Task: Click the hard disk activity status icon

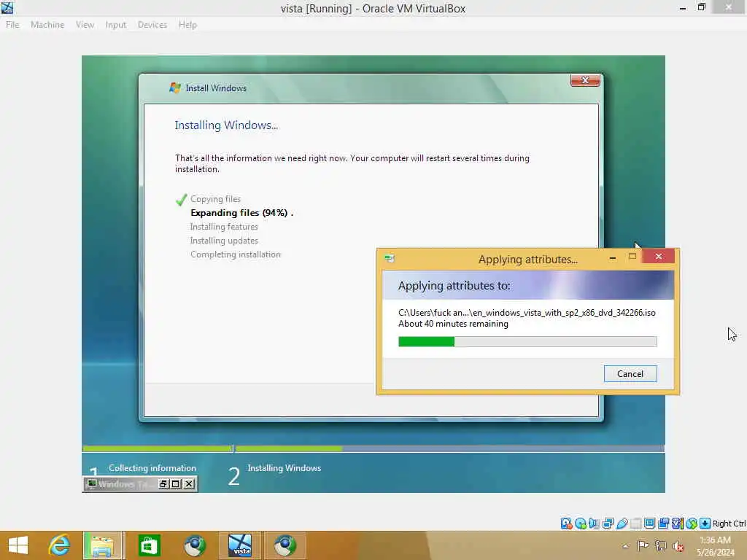Action: pyautogui.click(x=566, y=524)
